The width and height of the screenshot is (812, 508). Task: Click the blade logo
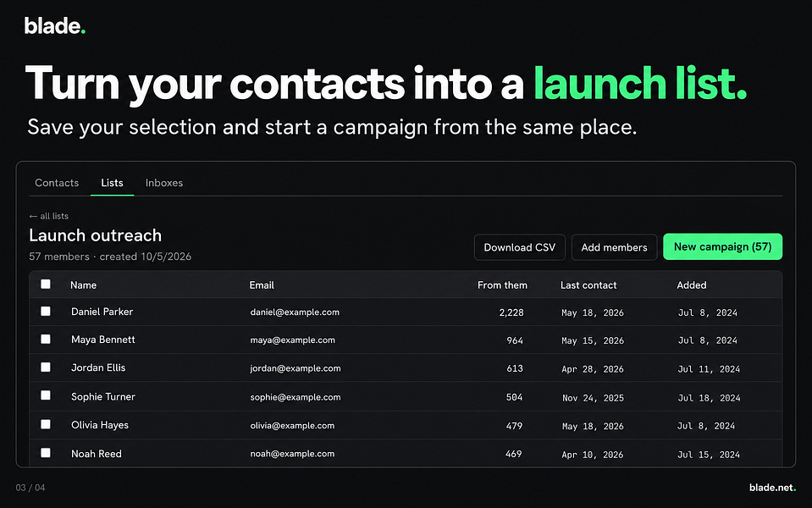click(55, 25)
